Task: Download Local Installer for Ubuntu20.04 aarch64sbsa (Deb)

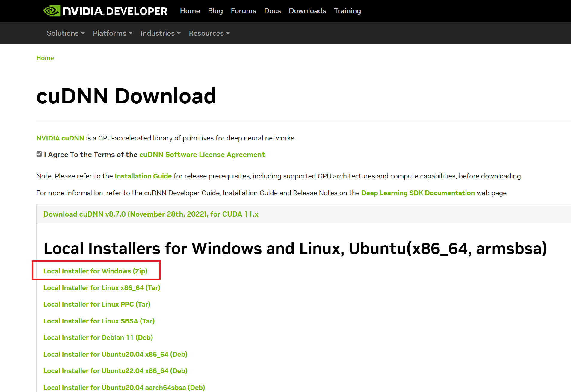Action: [x=124, y=388]
